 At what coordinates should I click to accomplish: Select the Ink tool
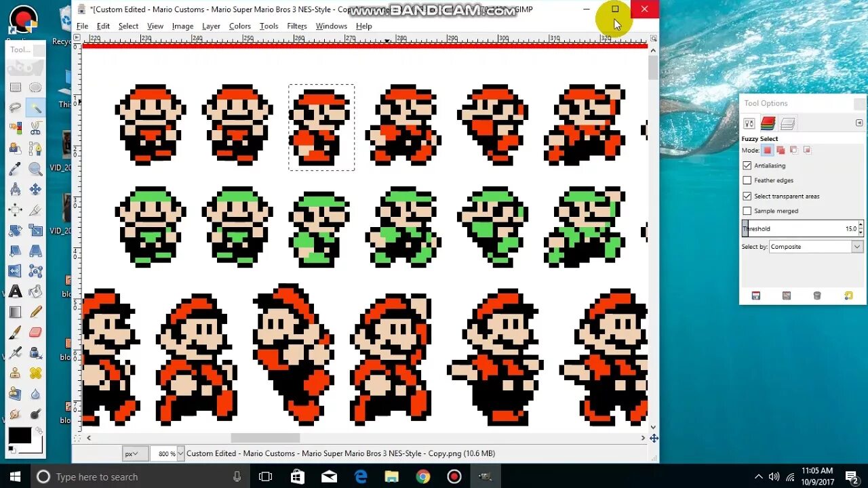pyautogui.click(x=35, y=352)
